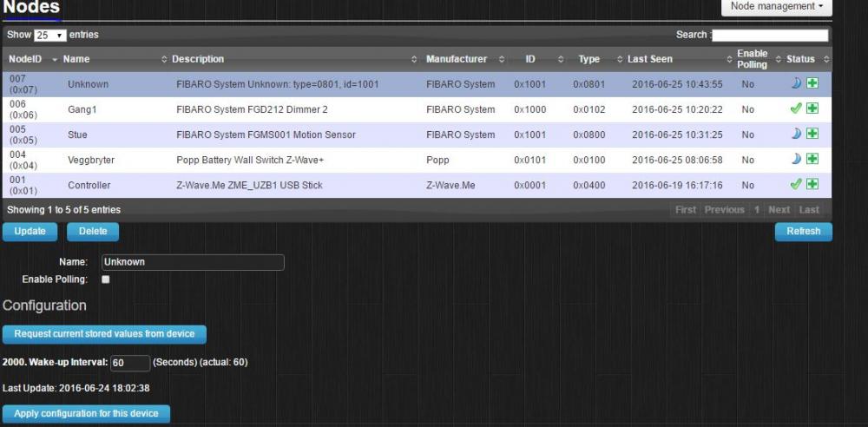Click green plus icon for Veggbryter row
The image size is (868, 427).
tap(812, 159)
